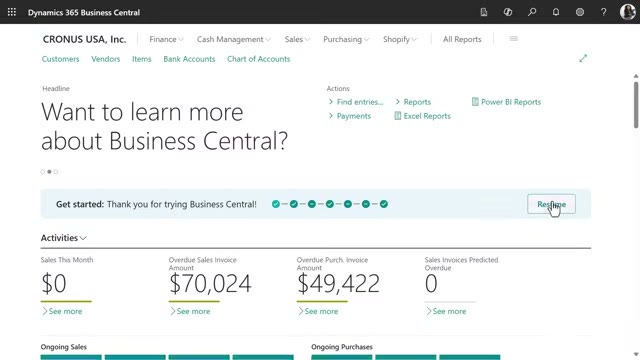The image size is (640, 360).
Task: Click CRONUS USA, Inc. company name
Action: (x=84, y=39)
